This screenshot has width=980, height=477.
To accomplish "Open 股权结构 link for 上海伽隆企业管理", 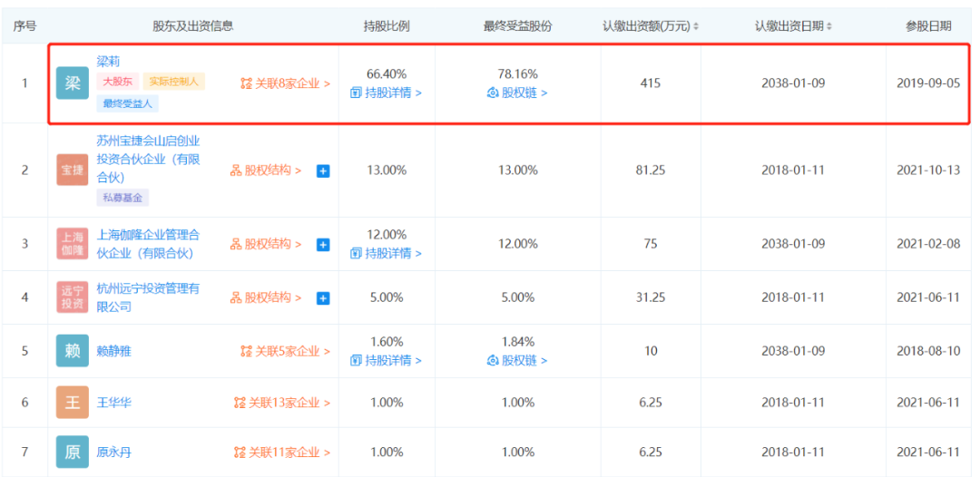I will click(x=266, y=244).
